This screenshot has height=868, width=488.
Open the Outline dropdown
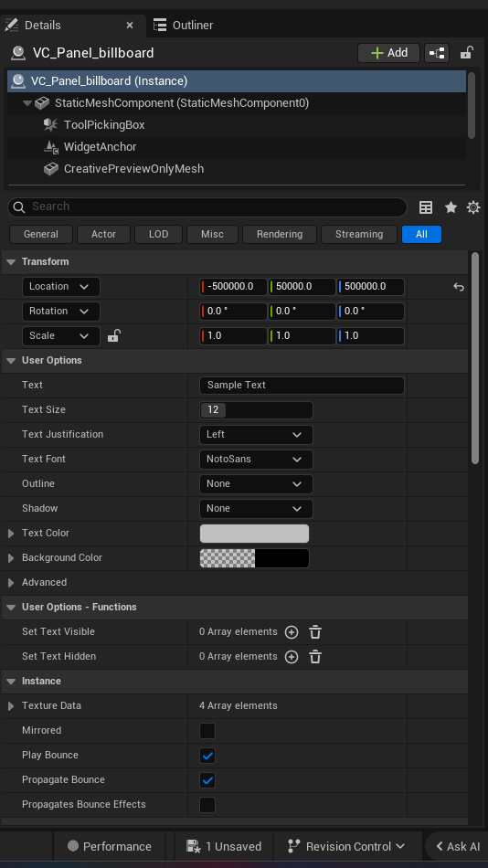pyautogui.click(x=256, y=484)
